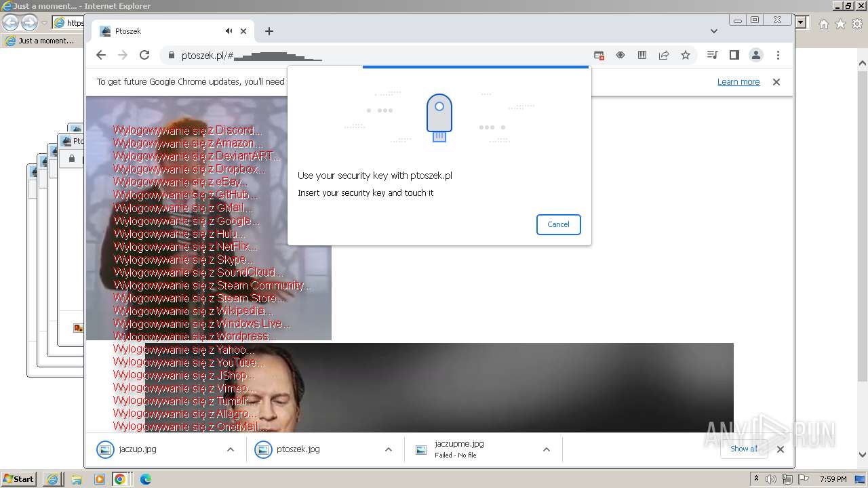
Task: Select the Ptoszek Chrome tab
Action: [172, 31]
